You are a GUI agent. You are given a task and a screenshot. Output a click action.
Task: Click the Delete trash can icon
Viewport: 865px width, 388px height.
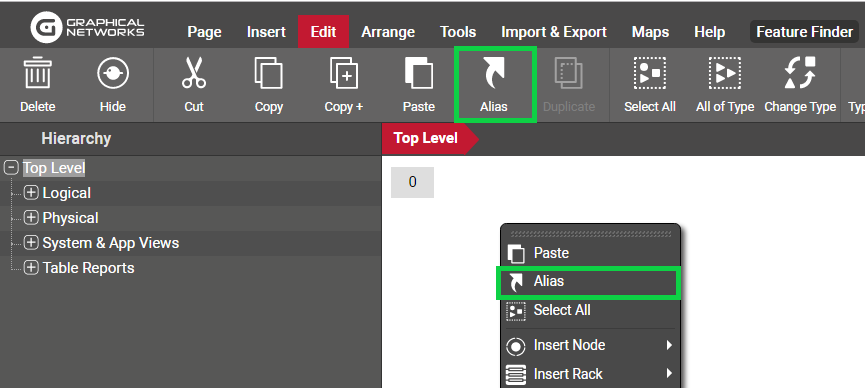(x=38, y=74)
